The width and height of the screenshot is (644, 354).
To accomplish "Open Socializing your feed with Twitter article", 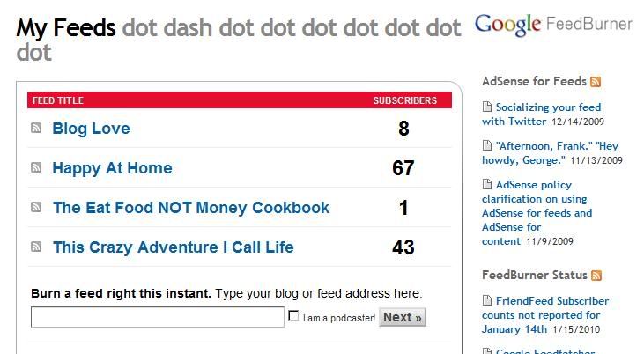I will point(541,114).
